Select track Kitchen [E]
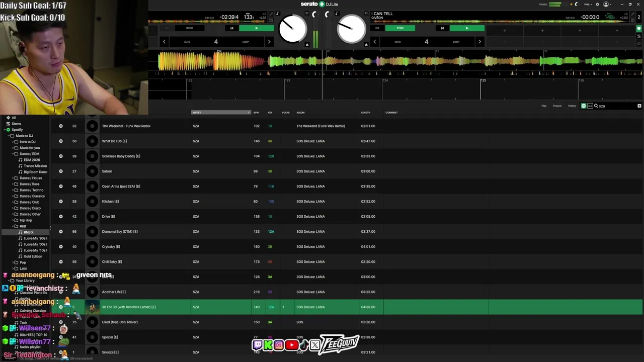The height and width of the screenshot is (362, 644). pyautogui.click(x=347, y=201)
